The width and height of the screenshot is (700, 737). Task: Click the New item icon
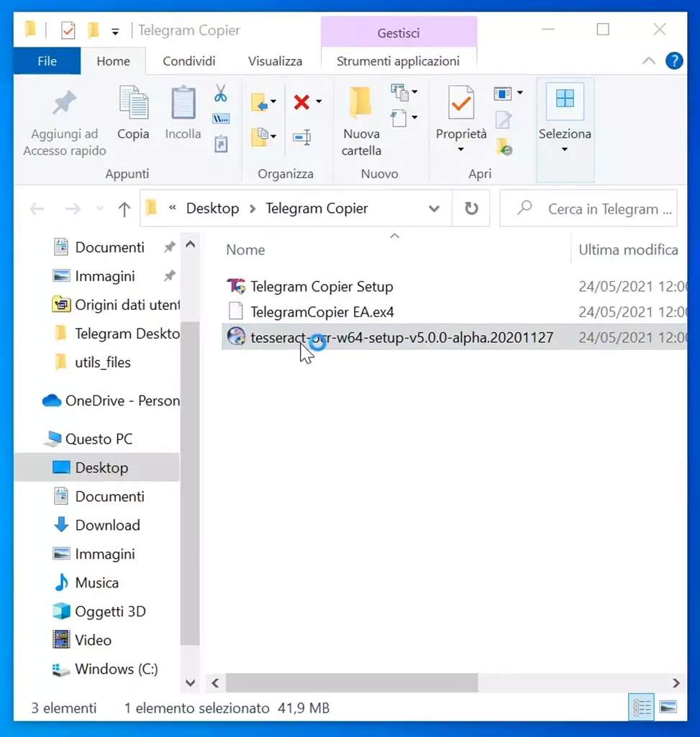tap(400, 92)
